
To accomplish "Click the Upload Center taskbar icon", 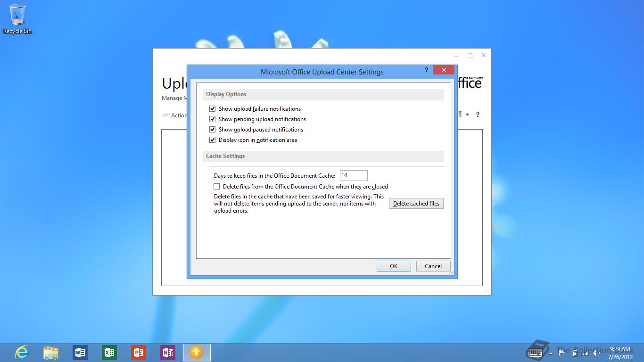I will point(197,352).
